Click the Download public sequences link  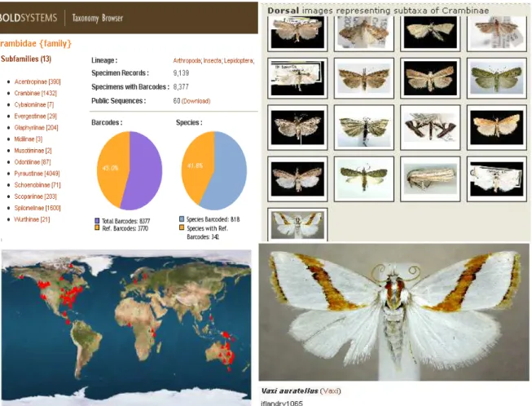pos(196,101)
